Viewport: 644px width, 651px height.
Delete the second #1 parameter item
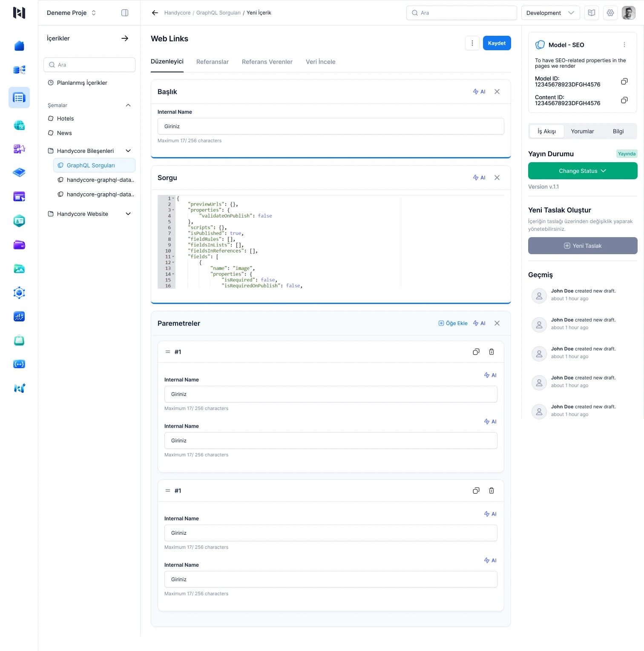[x=492, y=490]
